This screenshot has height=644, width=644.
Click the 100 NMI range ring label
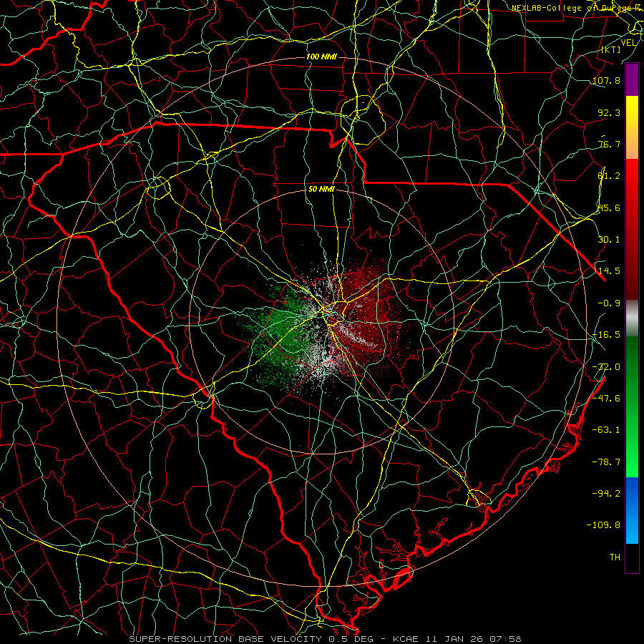(321, 57)
